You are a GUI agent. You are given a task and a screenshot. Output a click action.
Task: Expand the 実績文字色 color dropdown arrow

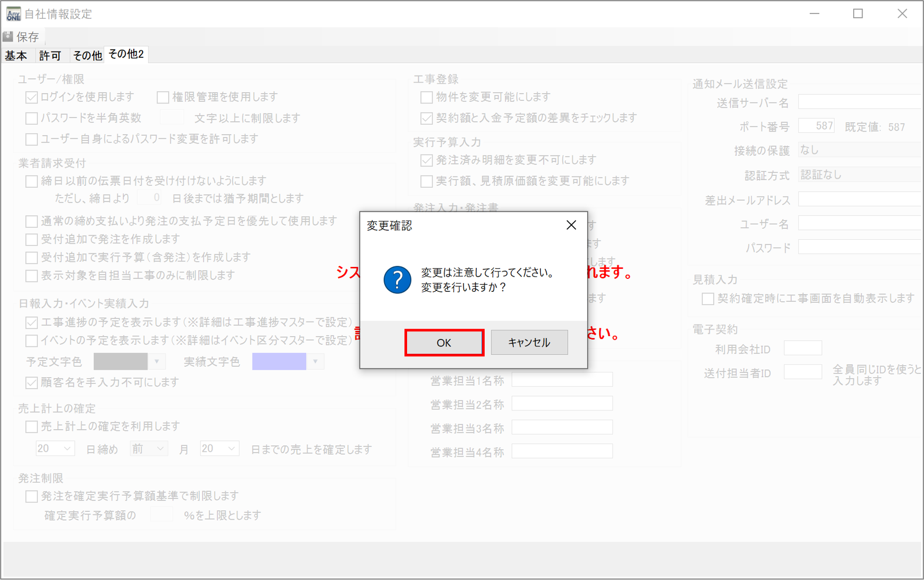pos(315,362)
